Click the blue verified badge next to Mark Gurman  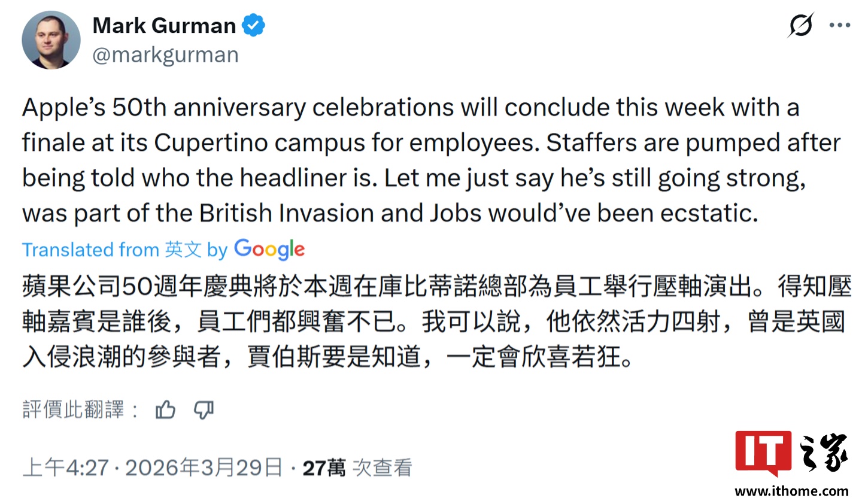(x=254, y=25)
